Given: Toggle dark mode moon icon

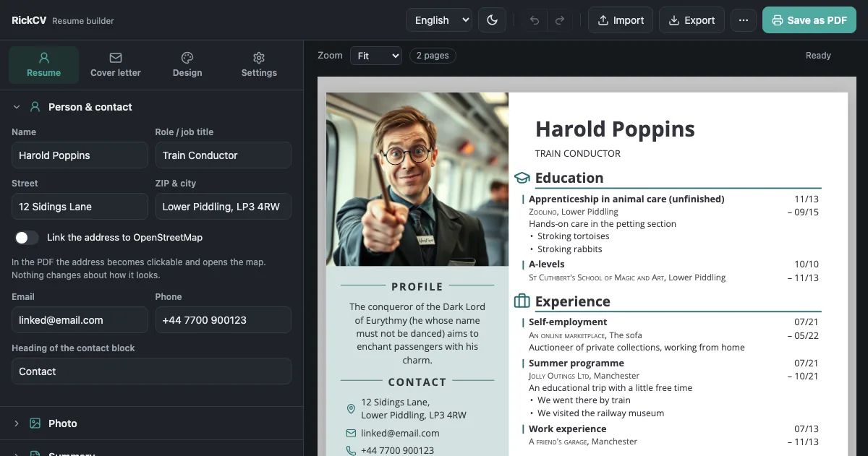Looking at the screenshot, I should pyautogui.click(x=492, y=20).
